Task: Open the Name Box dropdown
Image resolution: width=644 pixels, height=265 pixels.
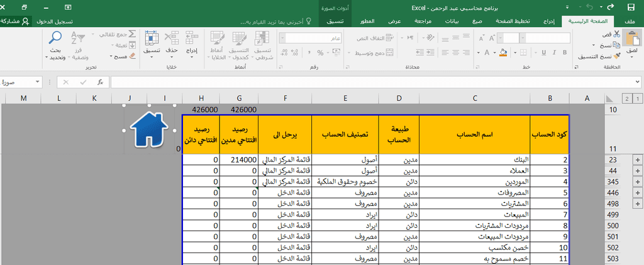Action: point(38,82)
